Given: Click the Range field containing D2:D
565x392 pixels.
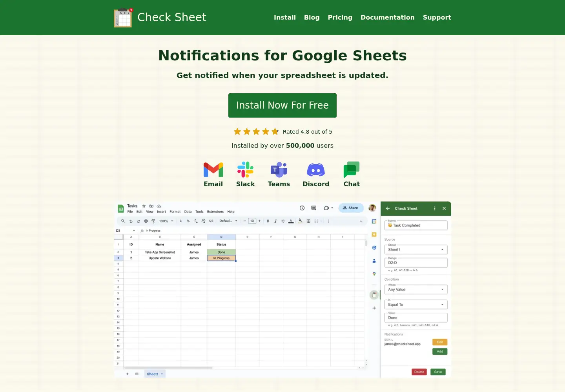Looking at the screenshot, I should pyautogui.click(x=416, y=263).
